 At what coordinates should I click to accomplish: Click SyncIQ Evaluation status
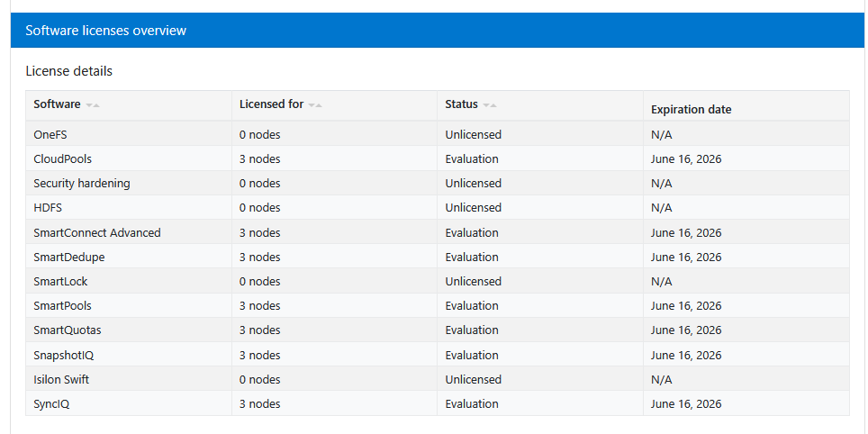[x=472, y=403]
